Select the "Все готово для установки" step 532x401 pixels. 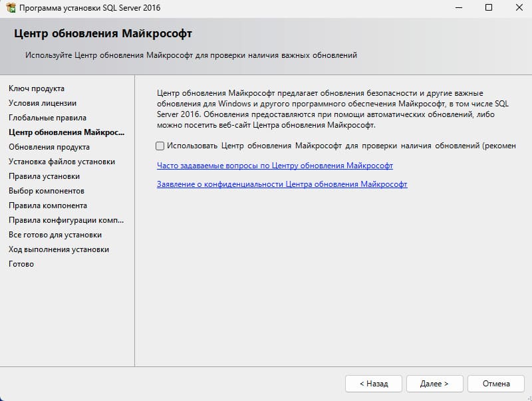click(55, 235)
